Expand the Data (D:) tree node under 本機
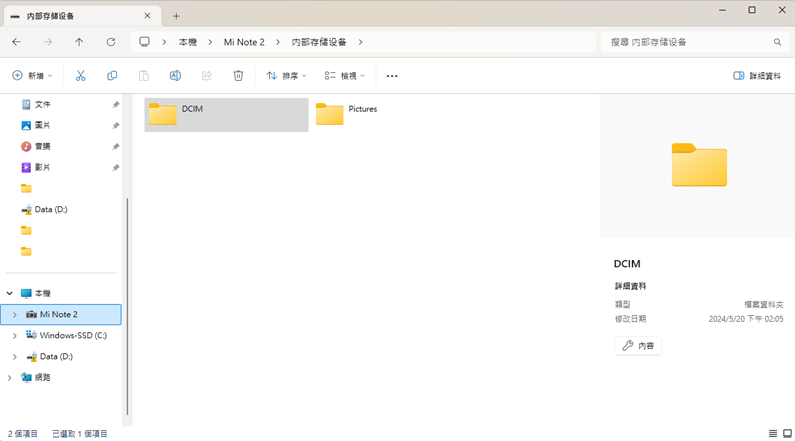 pos(15,356)
